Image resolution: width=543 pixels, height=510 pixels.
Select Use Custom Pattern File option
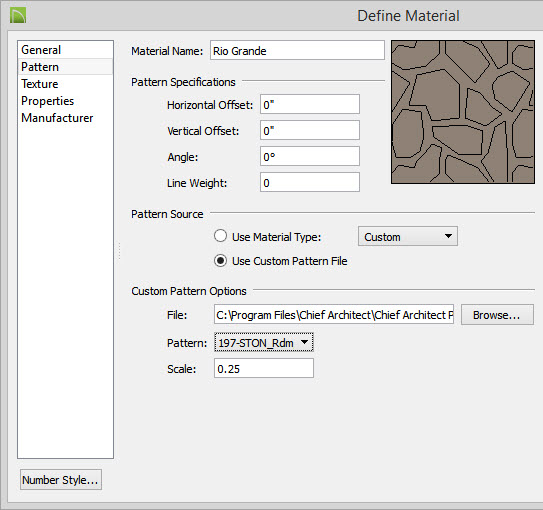[220, 260]
